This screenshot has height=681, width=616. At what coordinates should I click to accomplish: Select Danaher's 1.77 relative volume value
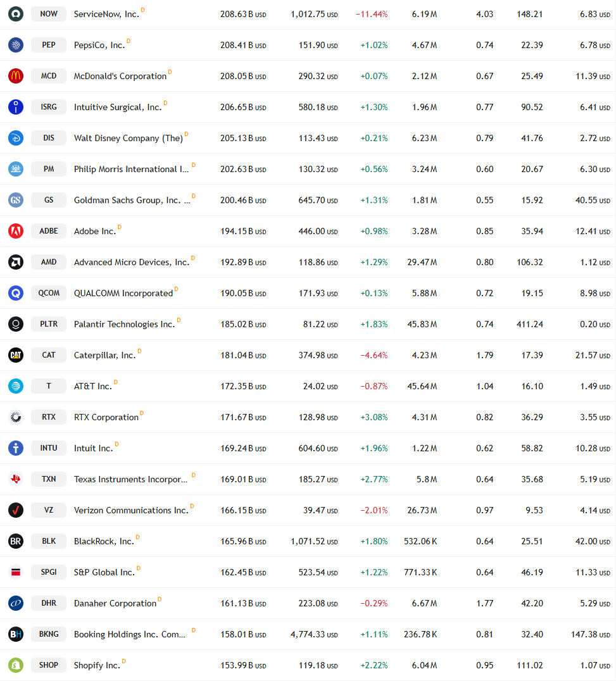484,603
